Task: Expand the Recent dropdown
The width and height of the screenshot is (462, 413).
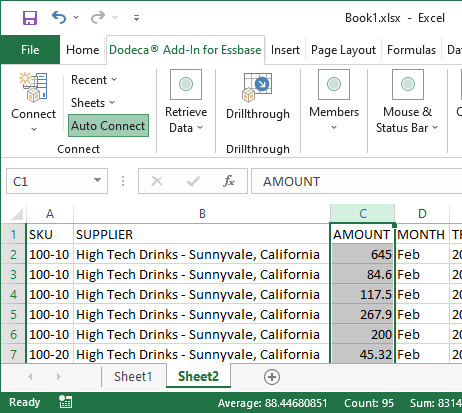Action: [x=94, y=80]
